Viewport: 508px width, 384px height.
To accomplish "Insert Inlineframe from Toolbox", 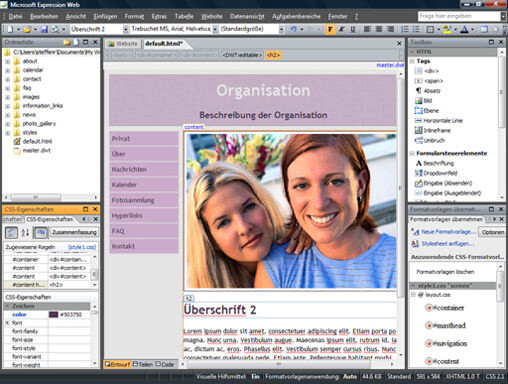I will pos(433,130).
